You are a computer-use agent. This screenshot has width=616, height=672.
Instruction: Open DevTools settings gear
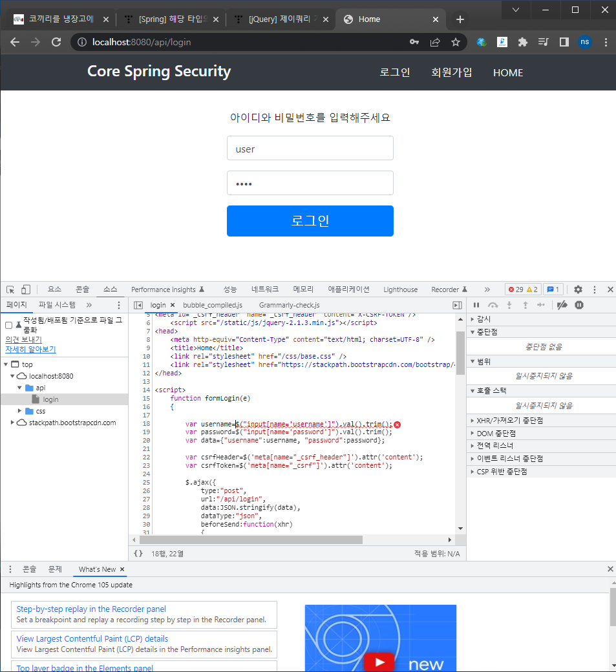578,289
